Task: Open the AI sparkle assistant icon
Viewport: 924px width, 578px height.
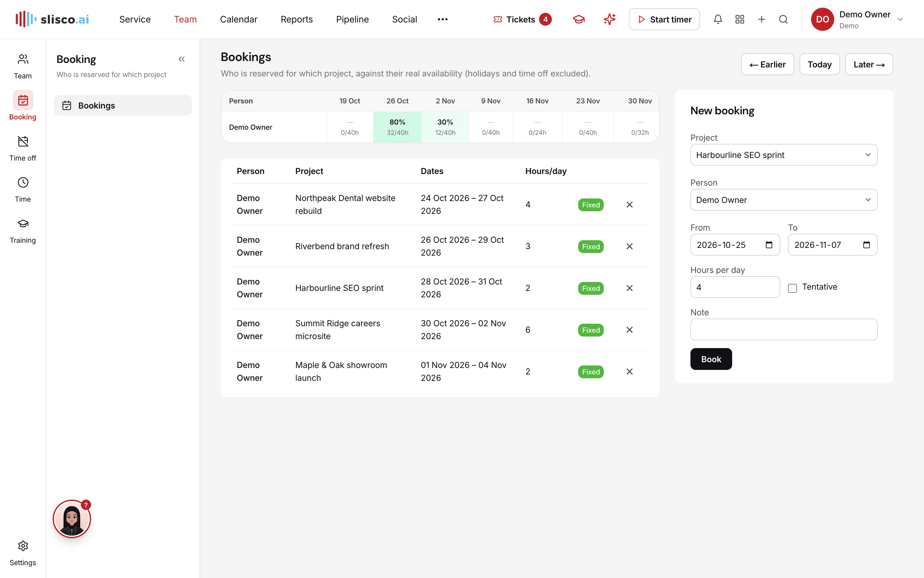Action: [x=609, y=19]
